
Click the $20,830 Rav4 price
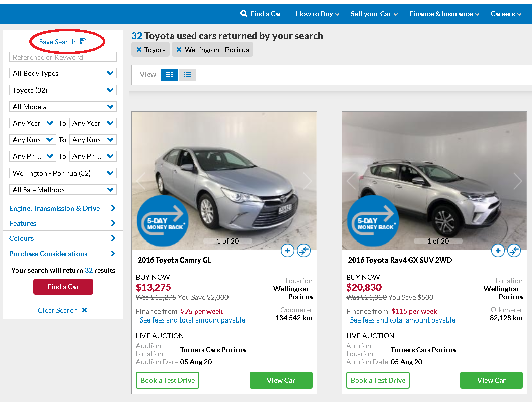coord(364,287)
